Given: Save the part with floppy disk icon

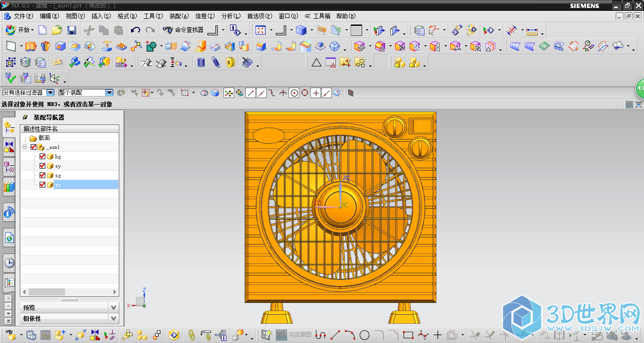Looking at the screenshot, I should (72, 30).
